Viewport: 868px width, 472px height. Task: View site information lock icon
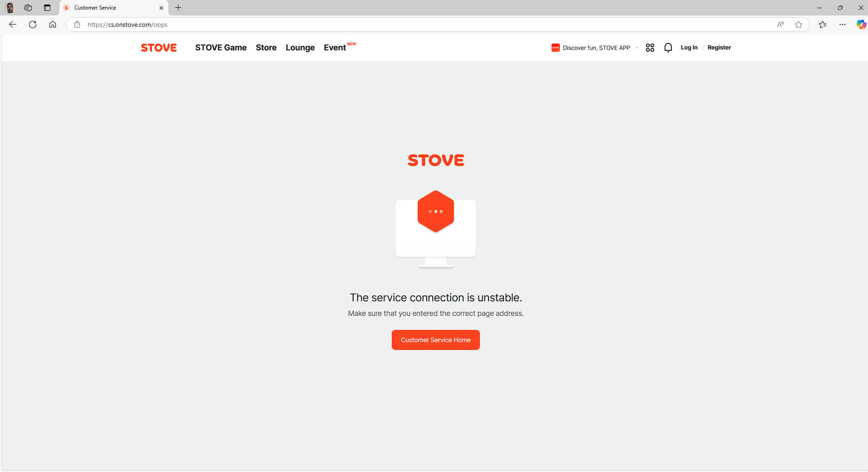[x=77, y=25]
